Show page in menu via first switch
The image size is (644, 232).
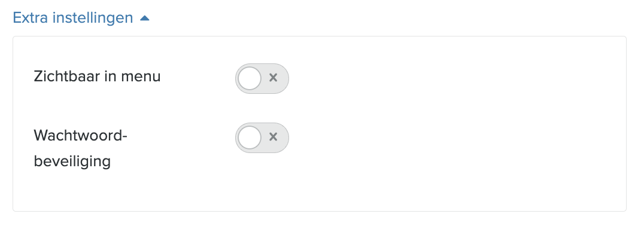262,78
